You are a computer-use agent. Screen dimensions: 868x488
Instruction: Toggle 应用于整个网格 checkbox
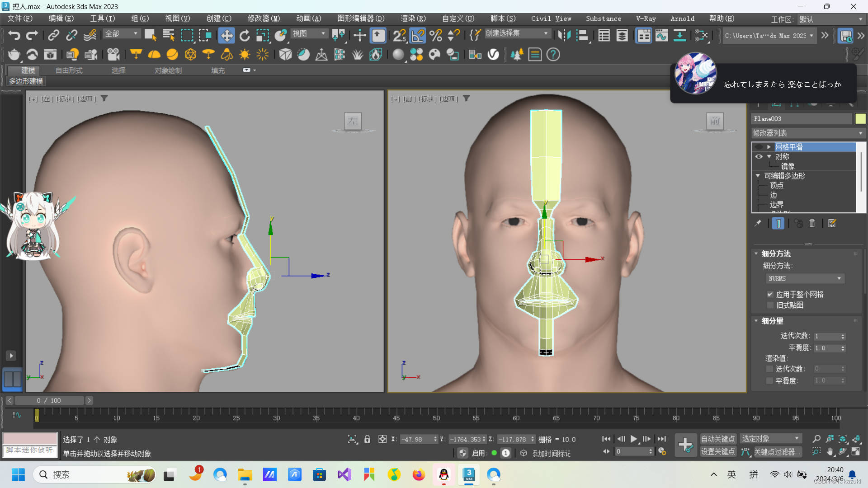(770, 294)
